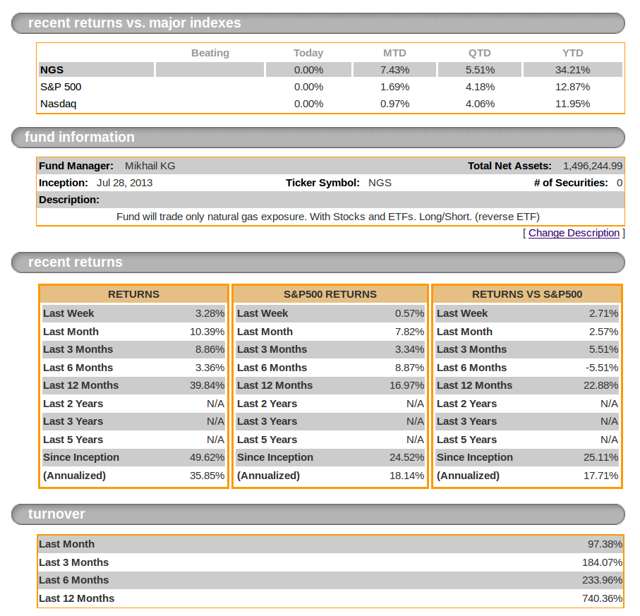
Task: Click the S&P 500 row label
Action: pyautogui.click(x=61, y=87)
